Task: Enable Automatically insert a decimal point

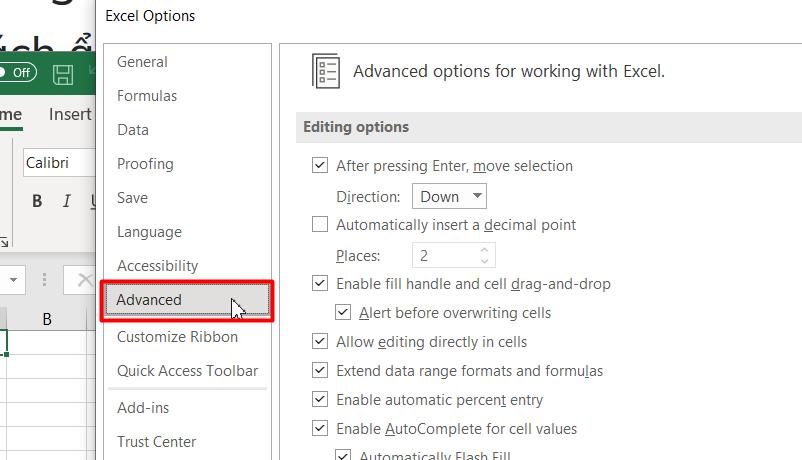Action: [x=320, y=225]
